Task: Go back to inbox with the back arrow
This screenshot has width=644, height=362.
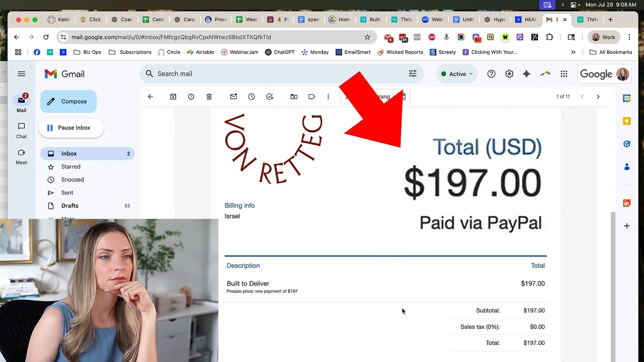Action: click(x=150, y=97)
